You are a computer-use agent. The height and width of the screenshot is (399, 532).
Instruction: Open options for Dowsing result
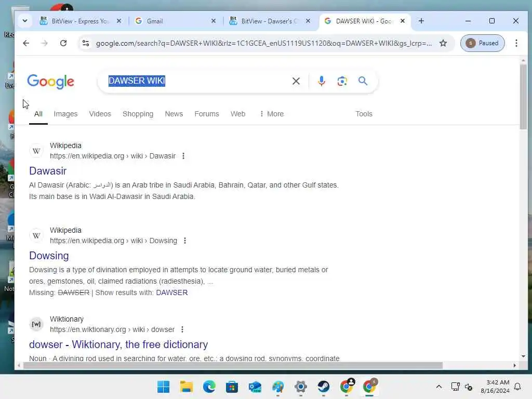pos(184,241)
